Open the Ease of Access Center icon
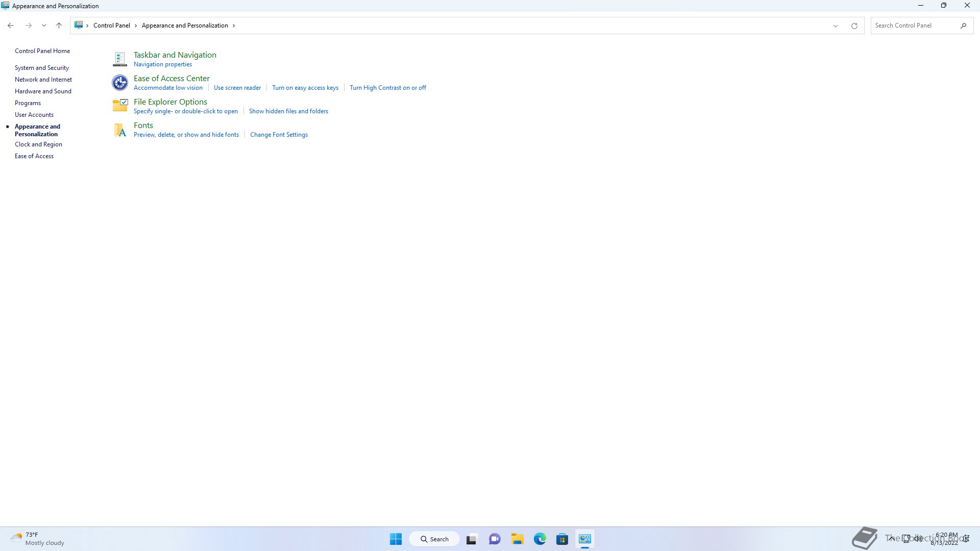 click(x=119, y=82)
